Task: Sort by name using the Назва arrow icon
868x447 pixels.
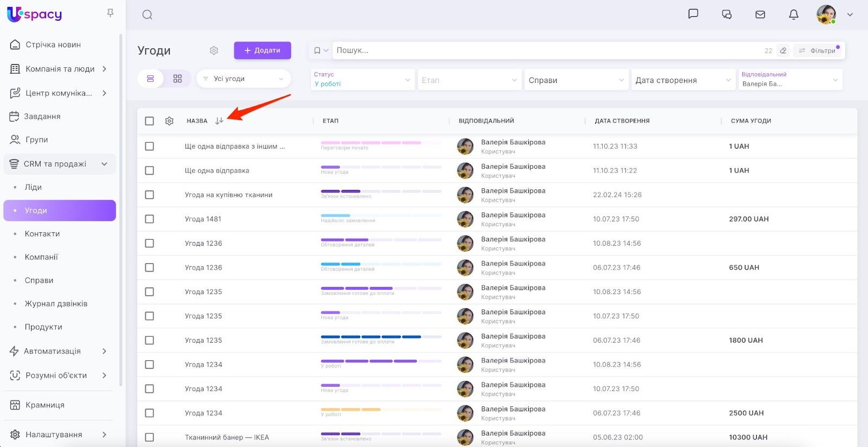Action: (219, 121)
